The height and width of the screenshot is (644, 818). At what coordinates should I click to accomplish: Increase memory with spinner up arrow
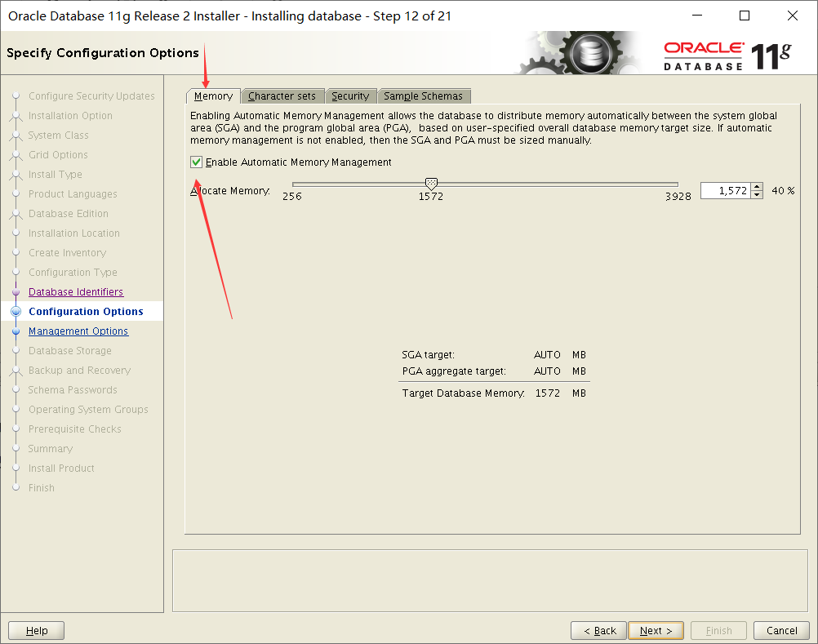pos(758,187)
